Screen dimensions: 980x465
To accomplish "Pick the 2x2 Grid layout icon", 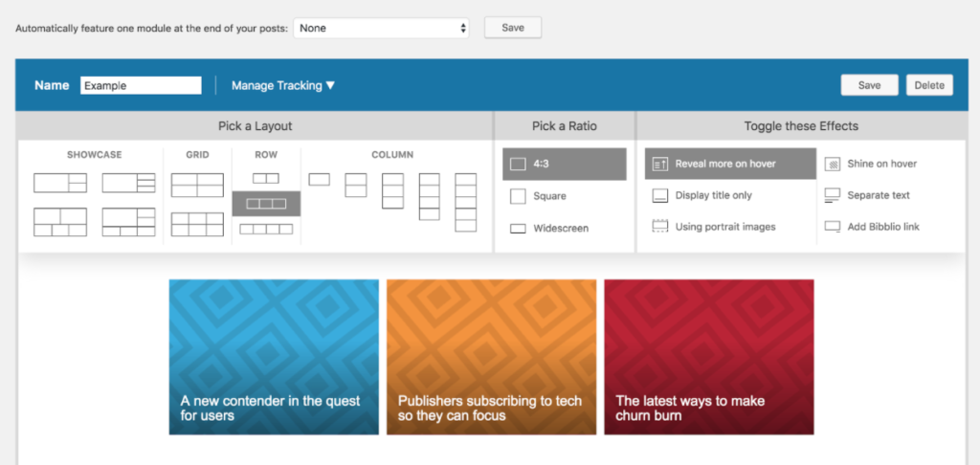I will 197,185.
